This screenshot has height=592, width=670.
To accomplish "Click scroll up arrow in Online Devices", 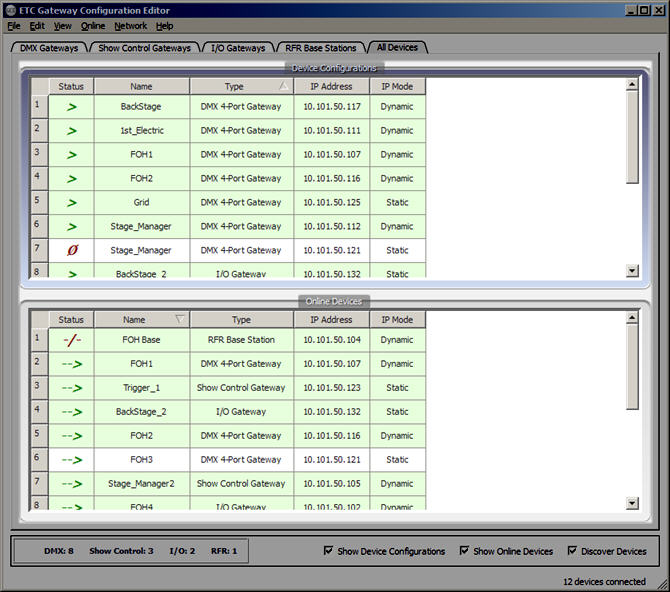I will pyautogui.click(x=632, y=317).
